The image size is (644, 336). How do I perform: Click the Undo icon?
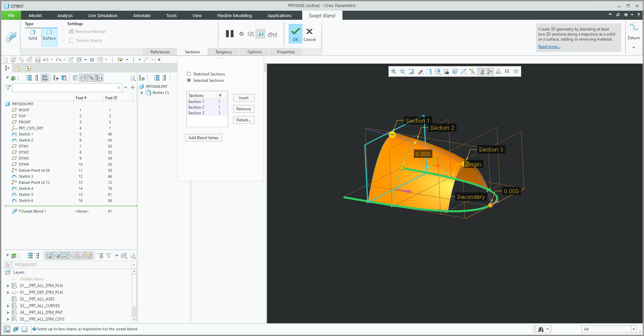coord(46,59)
